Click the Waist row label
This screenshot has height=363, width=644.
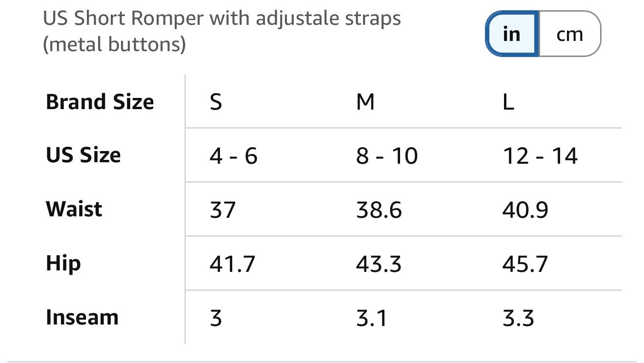click(74, 209)
